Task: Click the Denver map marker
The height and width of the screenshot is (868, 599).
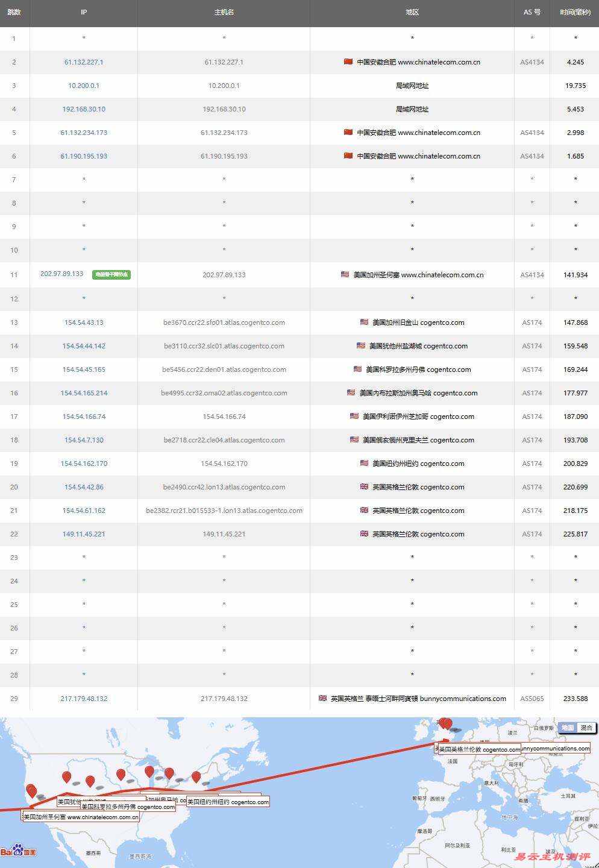Action: tap(90, 782)
